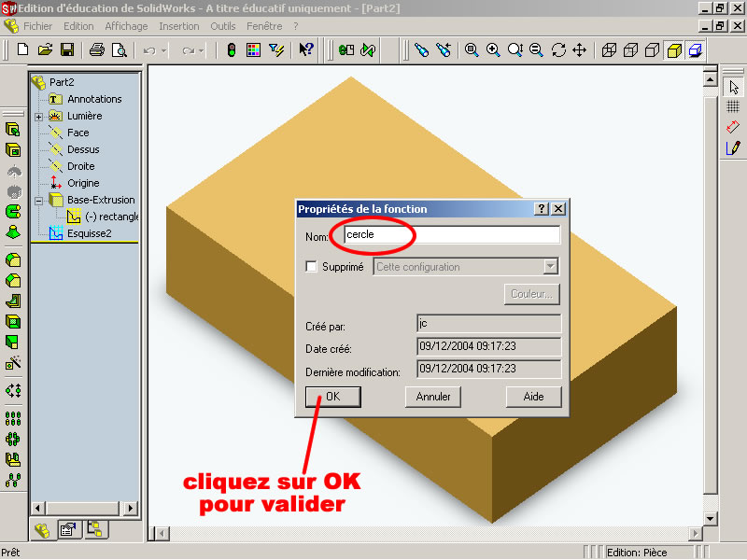The width and height of the screenshot is (747, 560).
Task: Click the Date créé field
Action: pyautogui.click(x=488, y=346)
